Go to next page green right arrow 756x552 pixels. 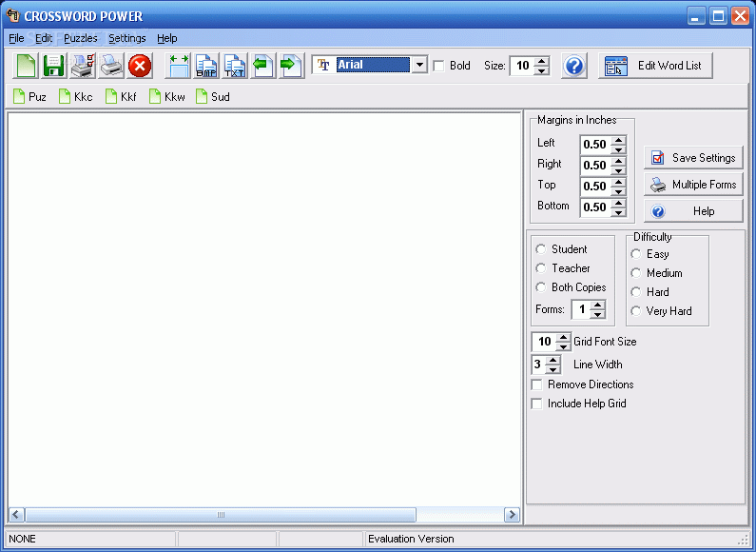(x=292, y=66)
